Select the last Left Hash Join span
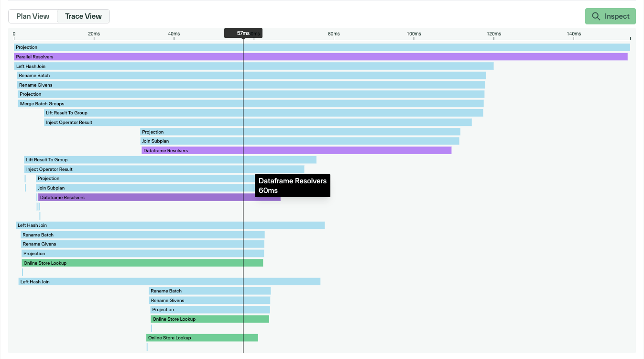644x359 pixels. (x=169, y=282)
